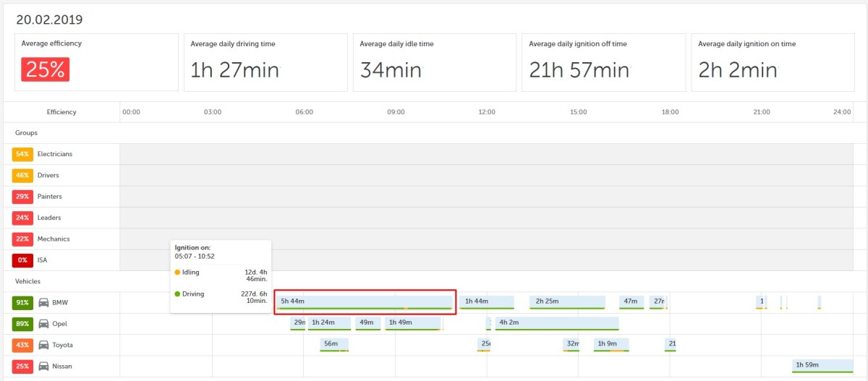Click the 46% badge next to Drivers
The width and height of the screenshot is (868, 381).
(x=22, y=176)
